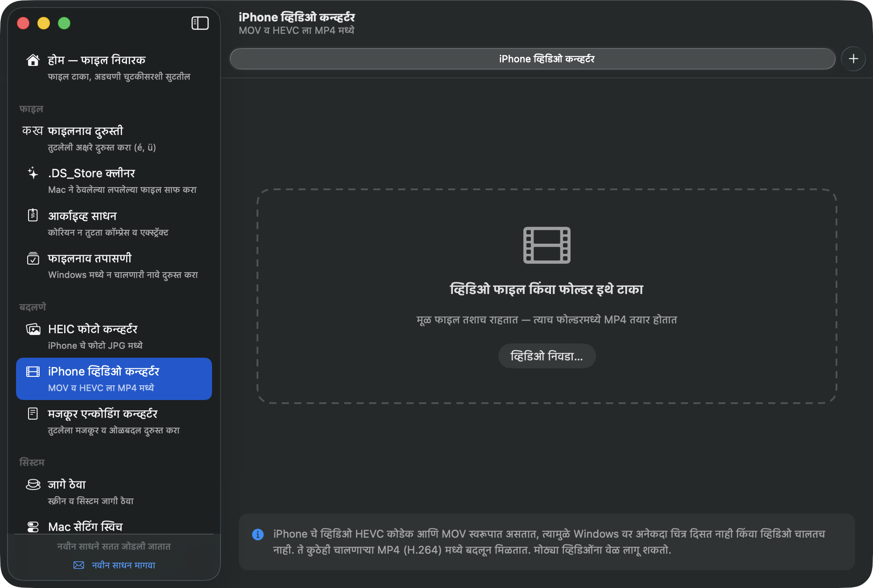This screenshot has height=588, width=873.
Task: Click the व्हिडिओ निवडा... button
Action: click(547, 356)
